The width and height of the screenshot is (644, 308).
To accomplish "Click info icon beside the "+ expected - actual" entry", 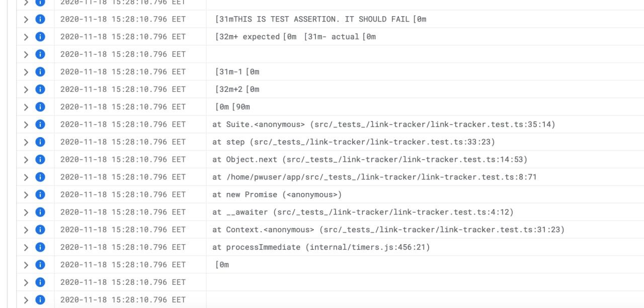I will pyautogui.click(x=40, y=37).
